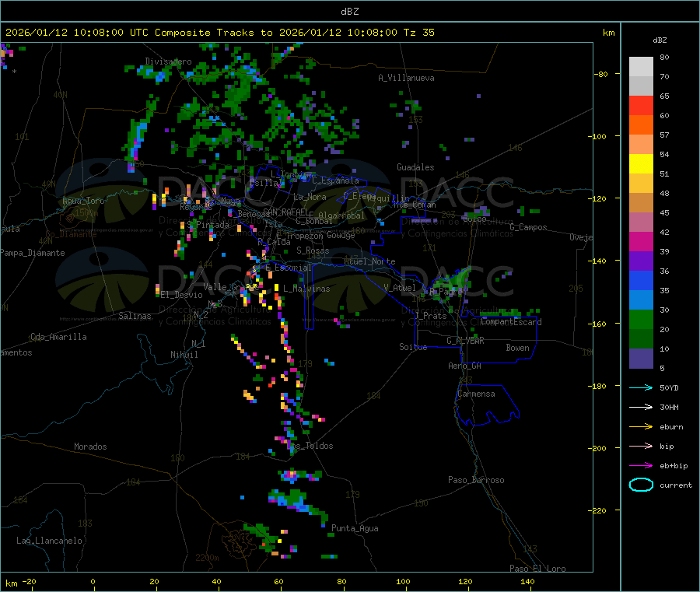
Task: Click the 'Soitue' map label
Action: click(413, 347)
